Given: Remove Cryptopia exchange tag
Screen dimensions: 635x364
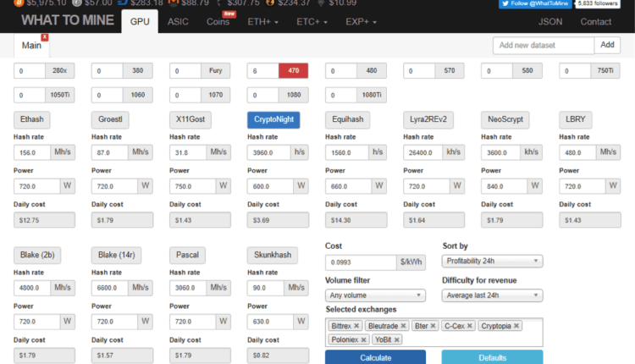Looking at the screenshot, I should pyautogui.click(x=516, y=326).
